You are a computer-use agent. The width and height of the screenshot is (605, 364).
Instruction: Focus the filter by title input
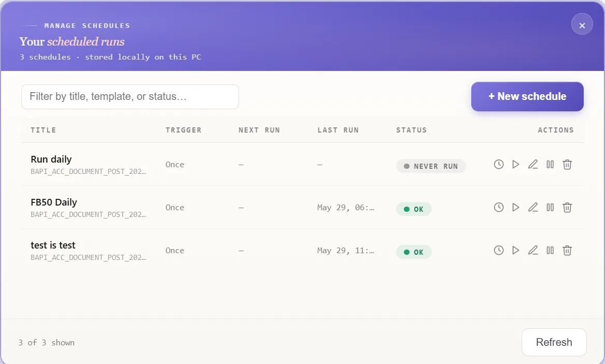pos(130,97)
